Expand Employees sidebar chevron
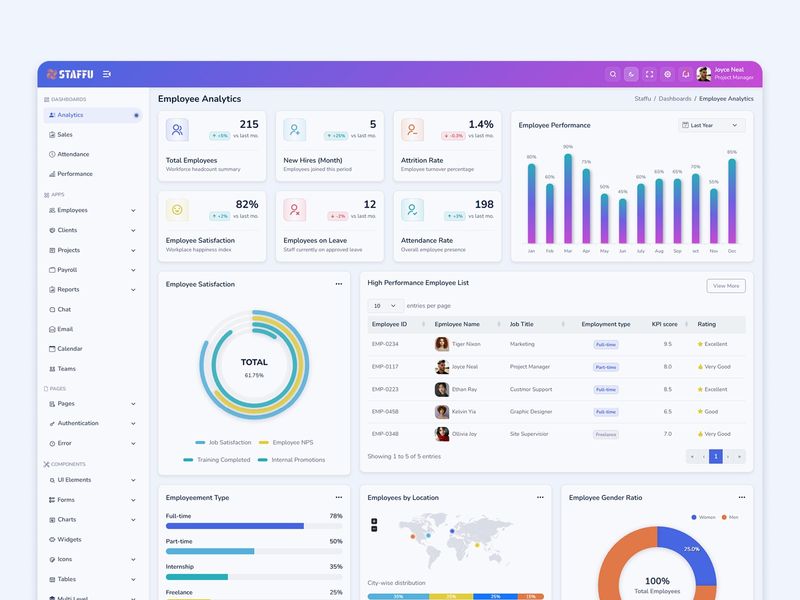 133,210
